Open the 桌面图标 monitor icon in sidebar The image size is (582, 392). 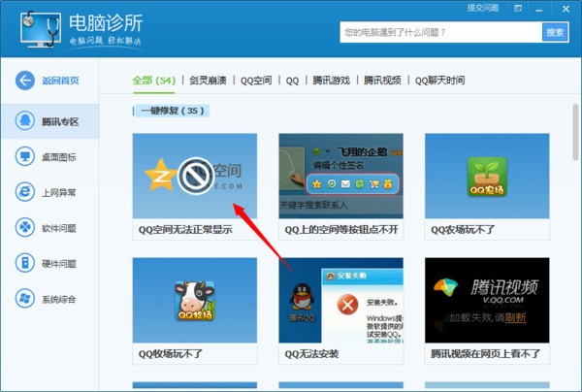25,156
